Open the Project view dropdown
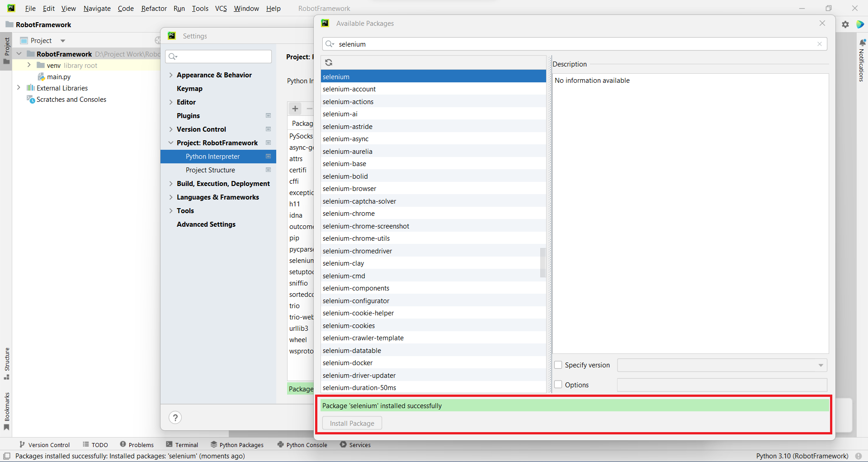Viewport: 868px width, 462px height. (x=63, y=41)
